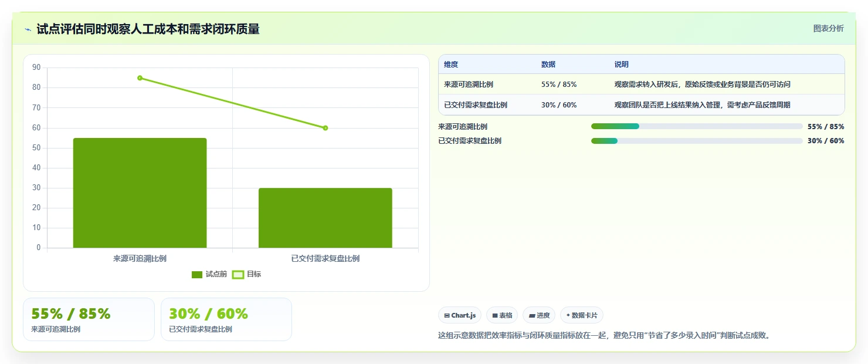Click the target line point at 85
Screen dimensions: 868x364
[x=140, y=77]
